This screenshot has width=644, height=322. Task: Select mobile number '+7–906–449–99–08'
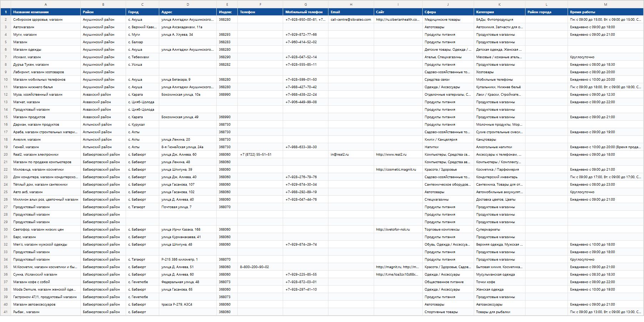306,102
